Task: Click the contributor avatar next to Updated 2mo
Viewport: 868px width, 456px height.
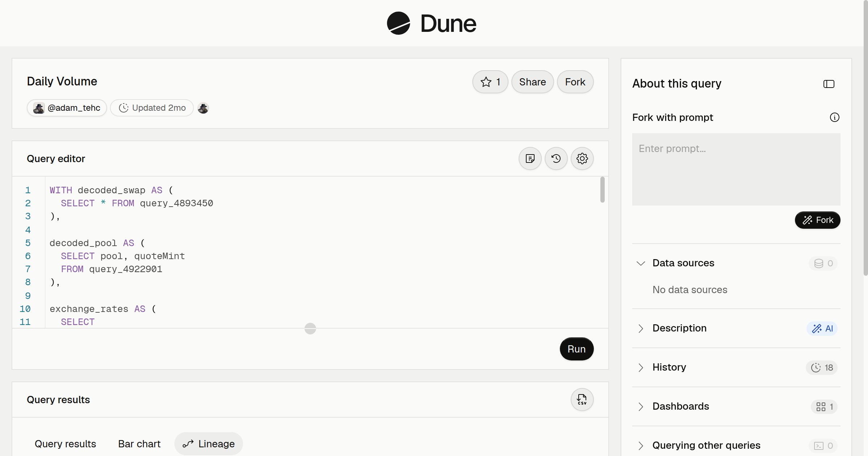Action: tap(203, 108)
